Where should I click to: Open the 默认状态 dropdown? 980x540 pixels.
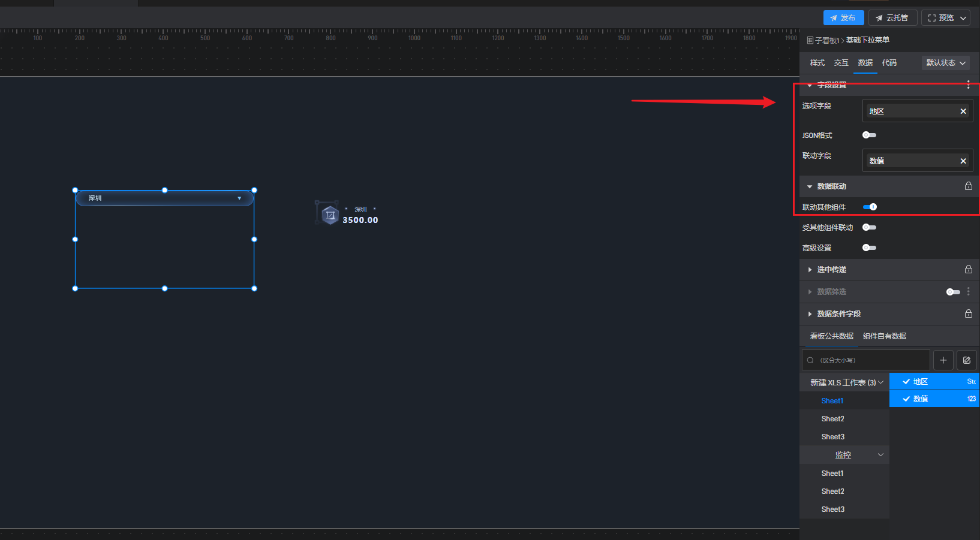coord(945,63)
